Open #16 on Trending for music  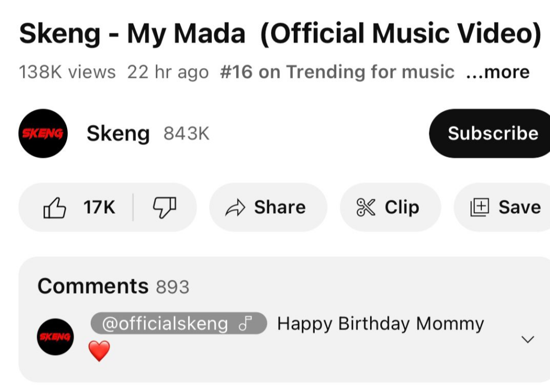(337, 72)
